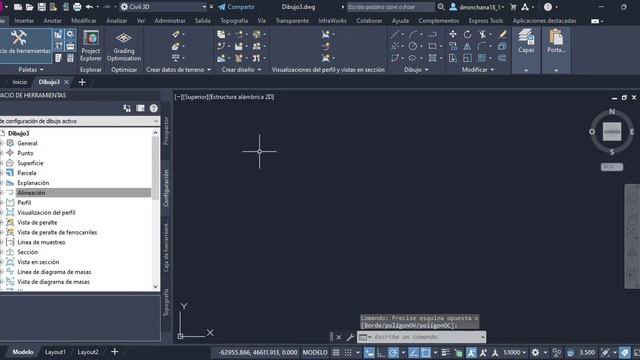Screen dimensions: 640x360
Task: Add a new layout with plus button
Action: [115, 351]
